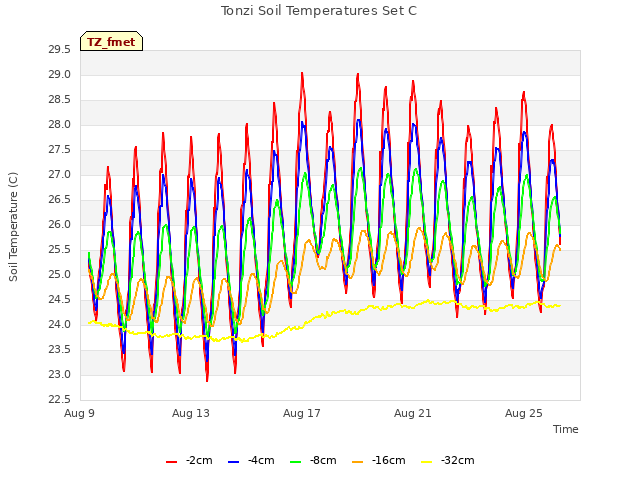Screen dimensions: 640x480
Task: Select the -2cm legend label
Action: [199, 460]
